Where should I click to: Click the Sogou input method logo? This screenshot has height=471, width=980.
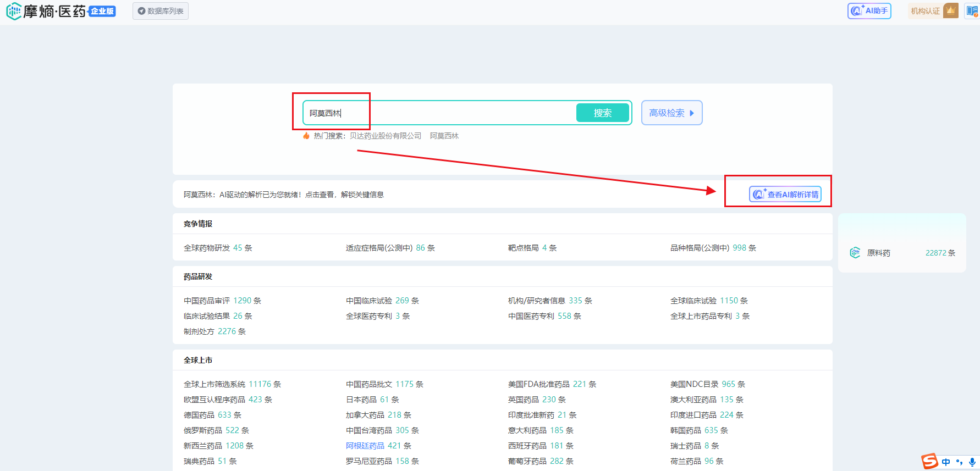(x=929, y=461)
